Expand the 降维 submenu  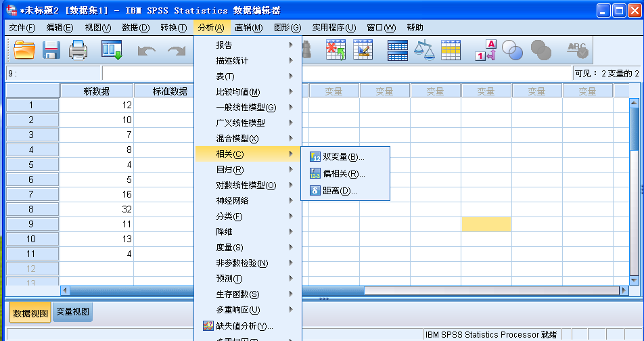click(x=248, y=232)
